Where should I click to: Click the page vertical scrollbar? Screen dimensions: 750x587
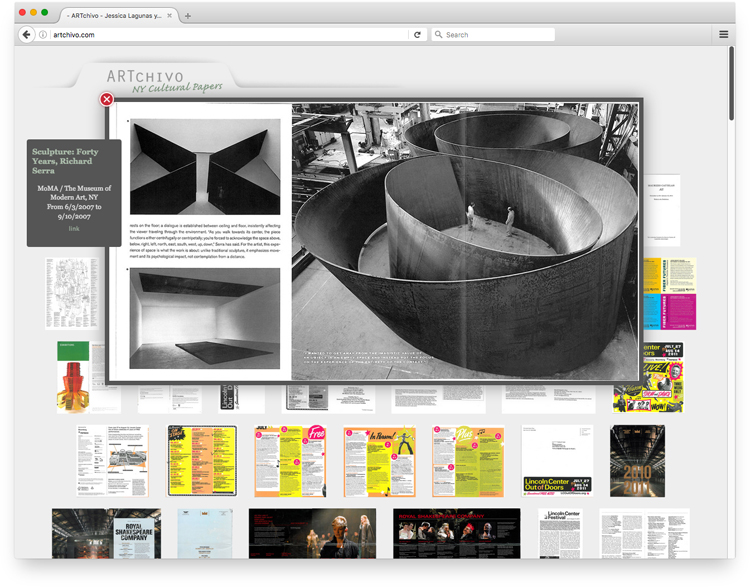(x=731, y=83)
